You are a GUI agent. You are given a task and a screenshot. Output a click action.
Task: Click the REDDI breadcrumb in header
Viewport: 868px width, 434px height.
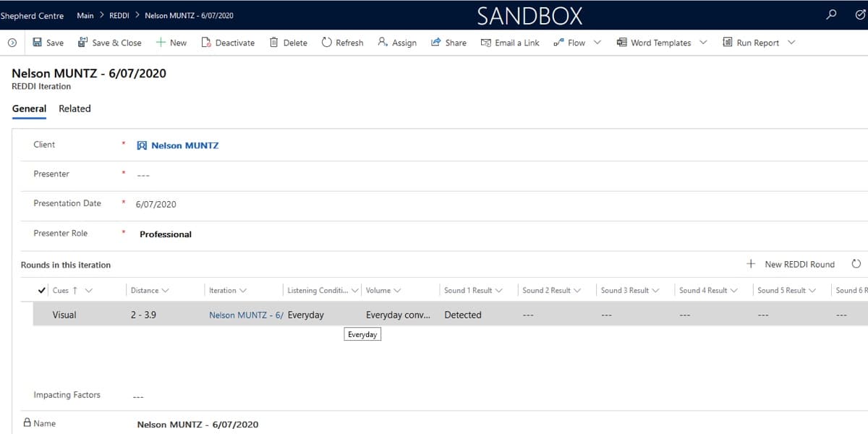tap(119, 15)
